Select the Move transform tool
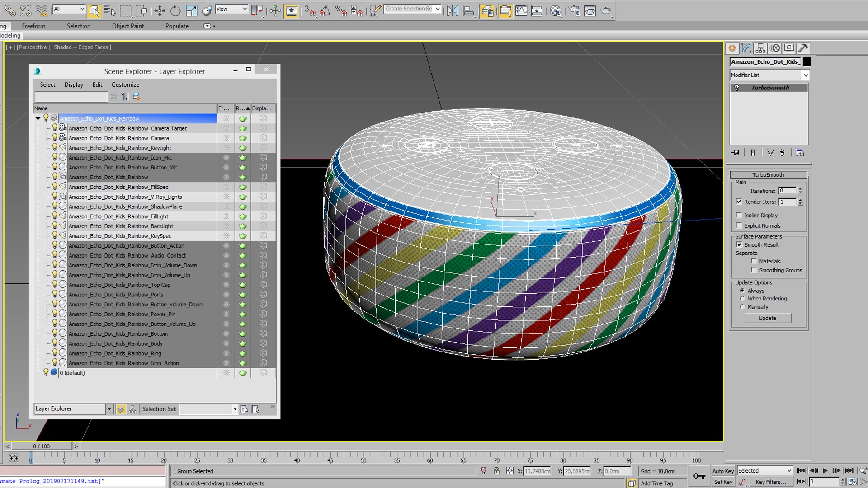Image resolution: width=868 pixels, height=488 pixels. point(160,11)
